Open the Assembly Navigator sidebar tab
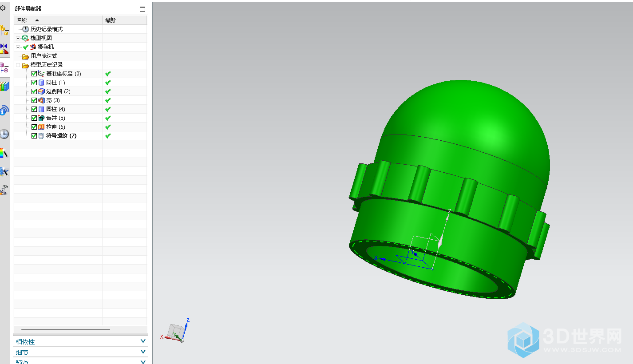This screenshot has width=633, height=364. point(4,31)
